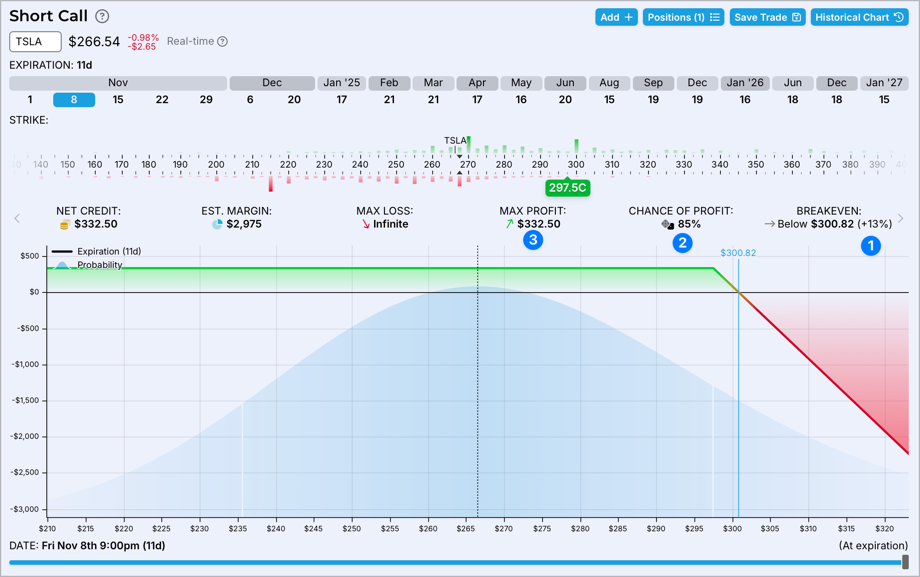Screen dimensions: 920x577
Task: Go to next stats with right chevron
Action: (x=901, y=218)
